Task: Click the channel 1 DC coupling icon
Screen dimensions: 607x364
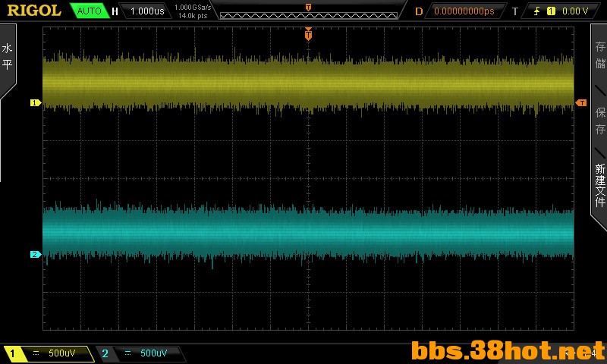Action: [x=36, y=353]
